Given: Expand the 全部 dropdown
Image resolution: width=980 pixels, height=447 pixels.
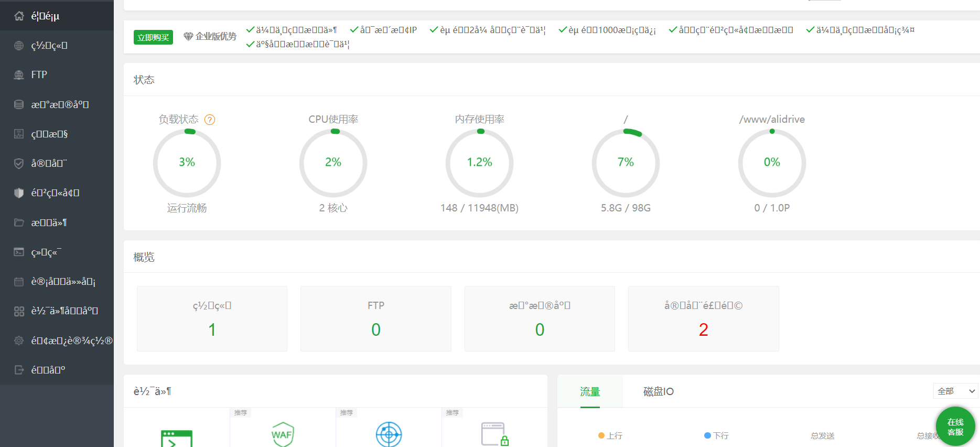Looking at the screenshot, I should 956,391.
